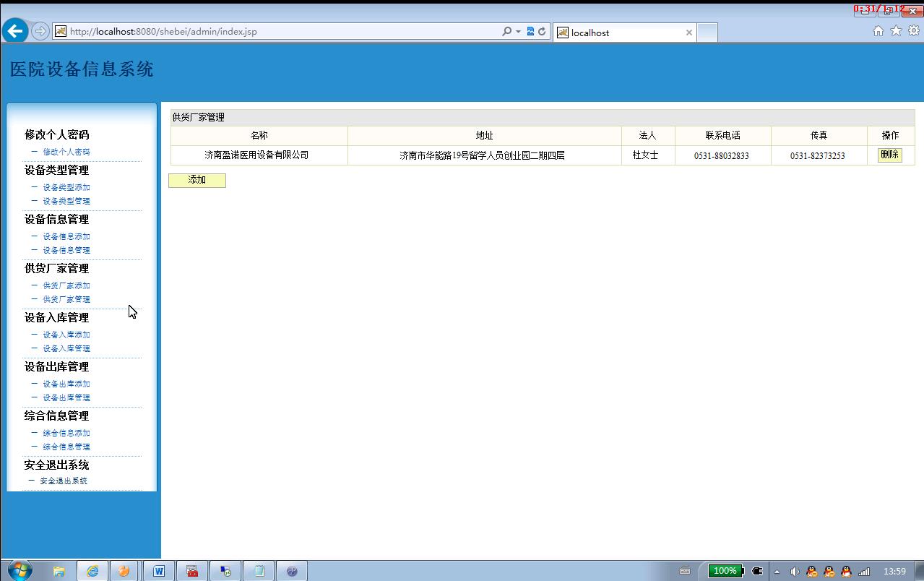The width and height of the screenshot is (924, 581).
Task: Click the on-screen keyboard tray icon
Action: click(685, 571)
